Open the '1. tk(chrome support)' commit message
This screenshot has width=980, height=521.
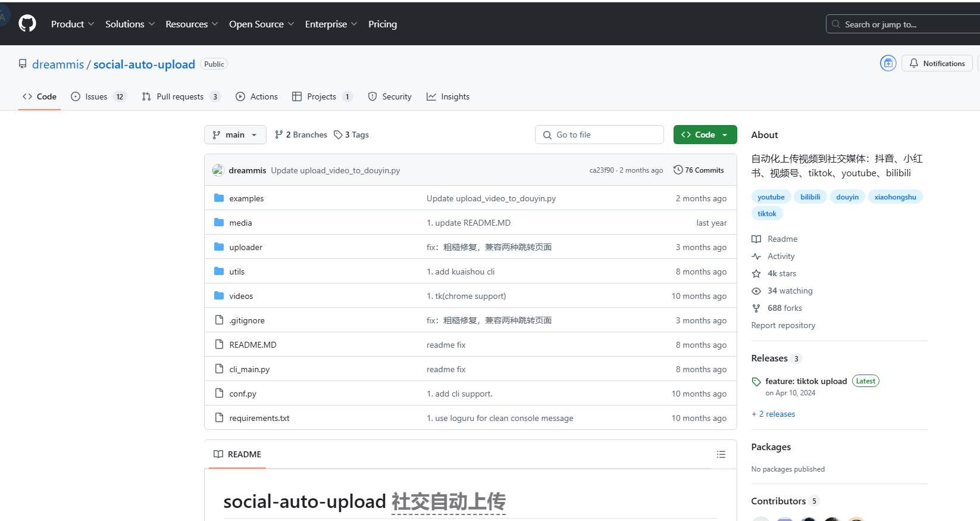click(x=466, y=296)
